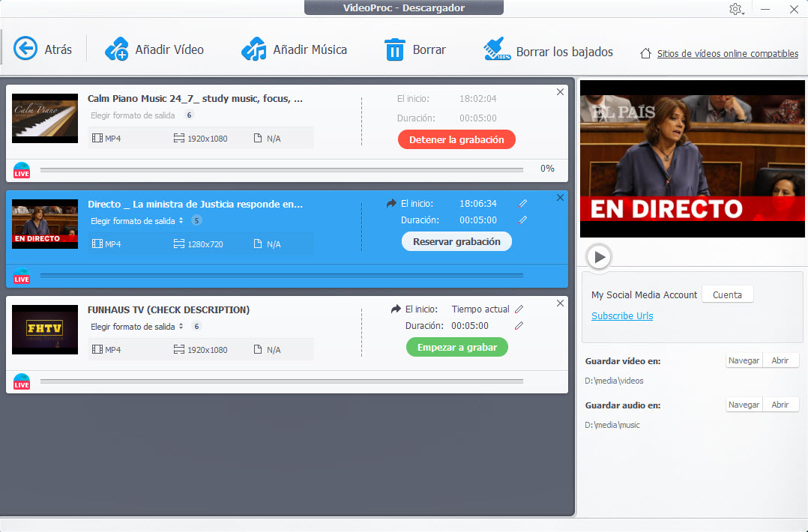Screen dimensions: 808x532
Task: Edit start time pencil for FUNHAUS TV
Action: tap(519, 309)
